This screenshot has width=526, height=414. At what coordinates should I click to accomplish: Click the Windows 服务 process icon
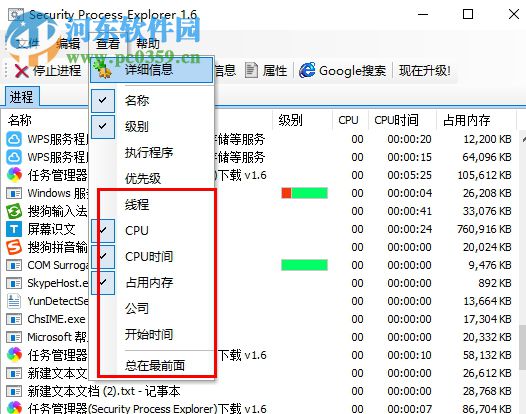tap(14, 193)
